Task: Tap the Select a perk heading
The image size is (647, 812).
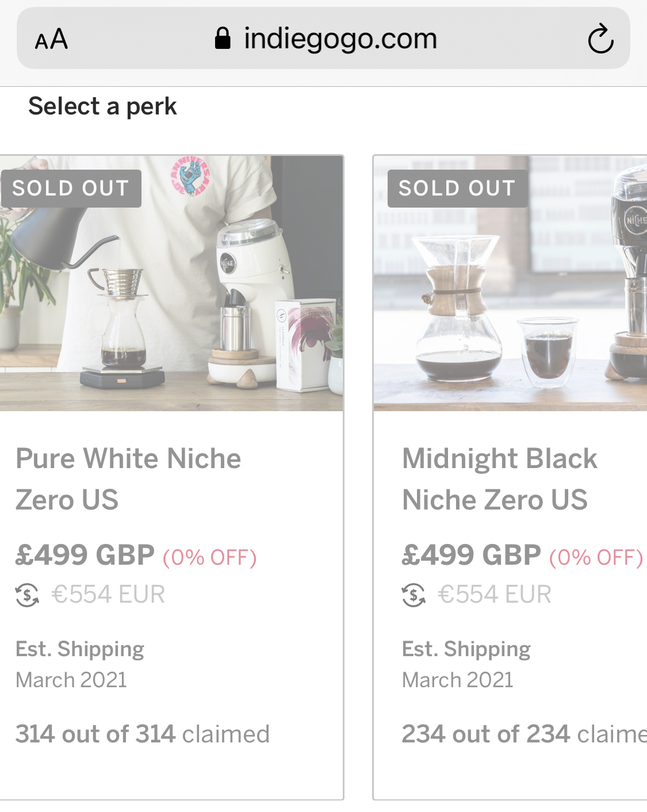Action: click(102, 106)
